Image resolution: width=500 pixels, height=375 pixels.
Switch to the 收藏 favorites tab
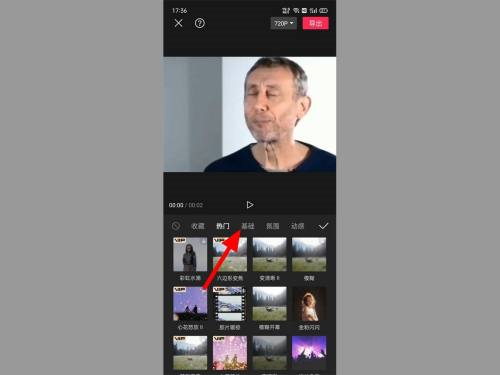197,226
